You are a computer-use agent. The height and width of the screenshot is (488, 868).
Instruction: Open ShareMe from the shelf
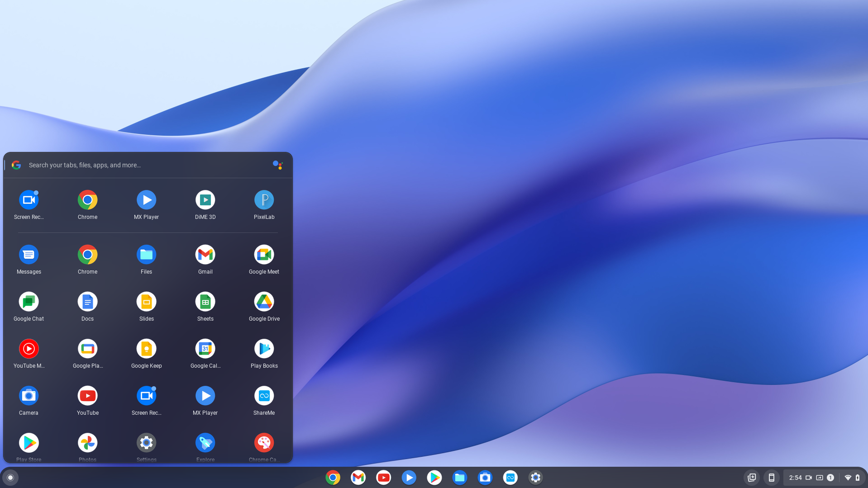(x=510, y=478)
